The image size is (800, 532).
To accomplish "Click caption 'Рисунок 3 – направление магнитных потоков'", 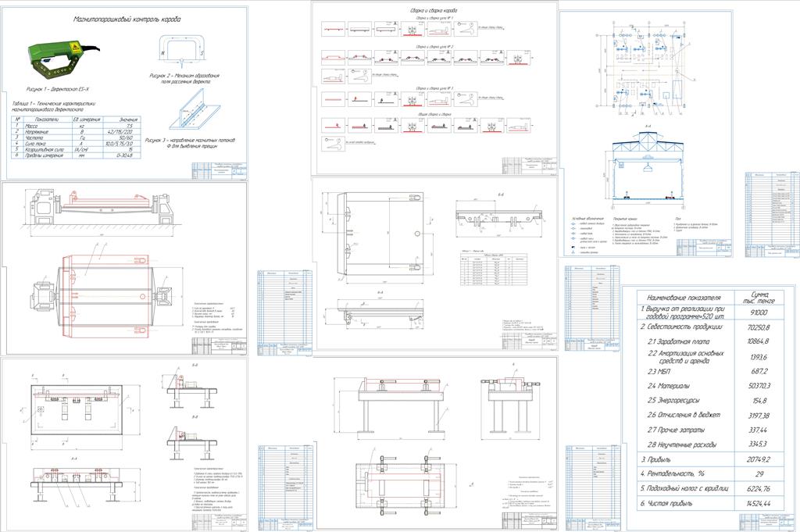I will (190, 140).
